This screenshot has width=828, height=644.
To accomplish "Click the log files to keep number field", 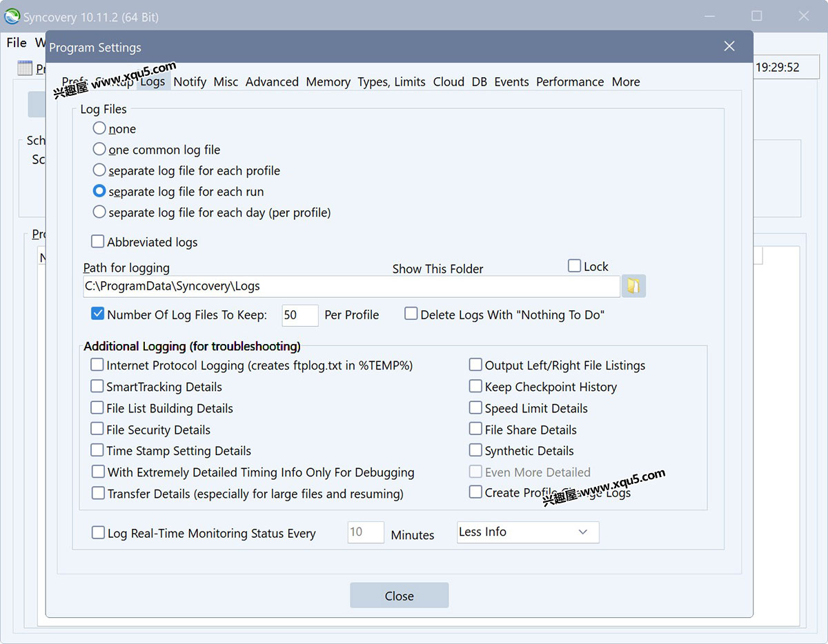I will pyautogui.click(x=299, y=314).
